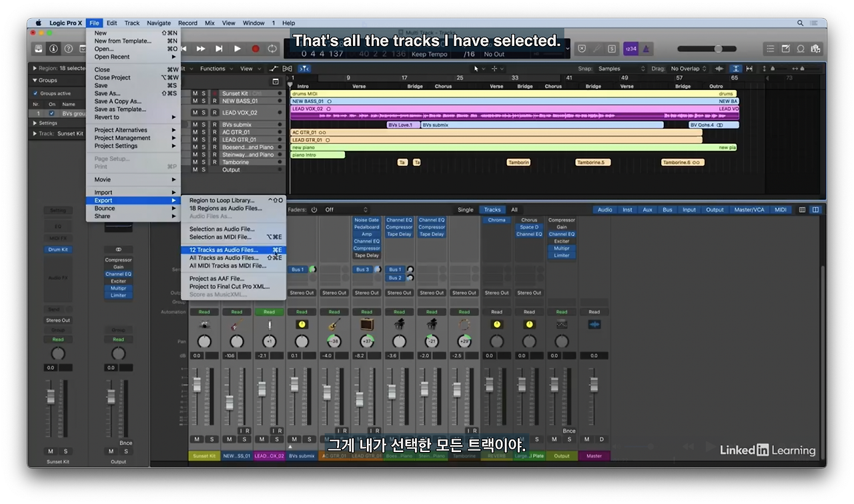Filter mixer by Master/VCA channels

[749, 210]
